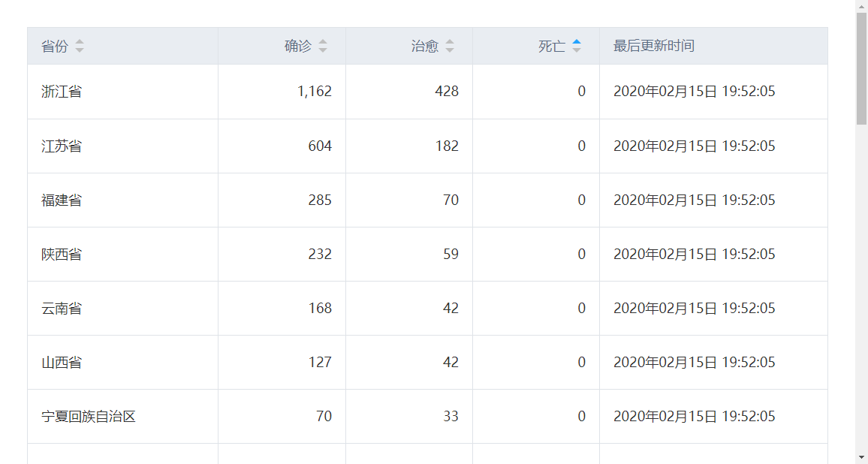Click the descending sort arrow on 治愈 column

pyautogui.click(x=448, y=50)
